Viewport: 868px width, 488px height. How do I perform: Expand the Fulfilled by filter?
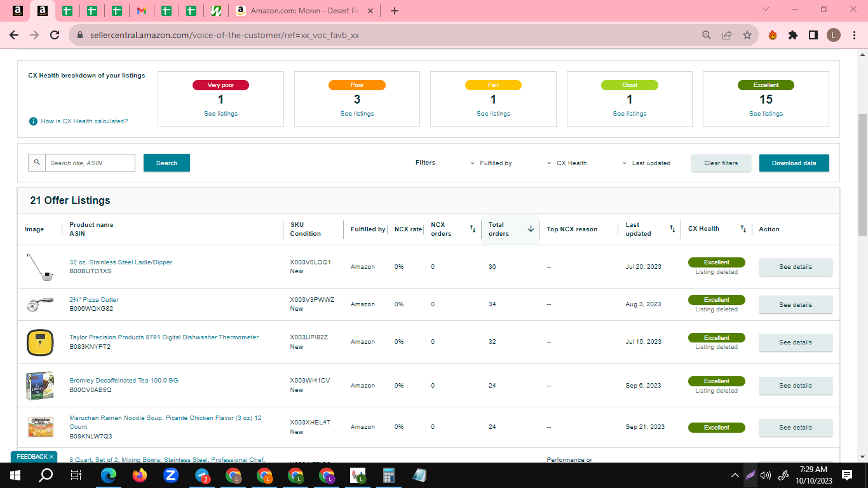[491, 163]
